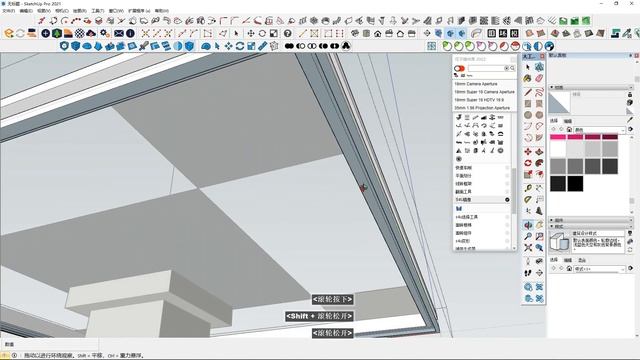The height and width of the screenshot is (360, 640).
Task: Activate the Orbit camera tool
Action: (528, 225)
